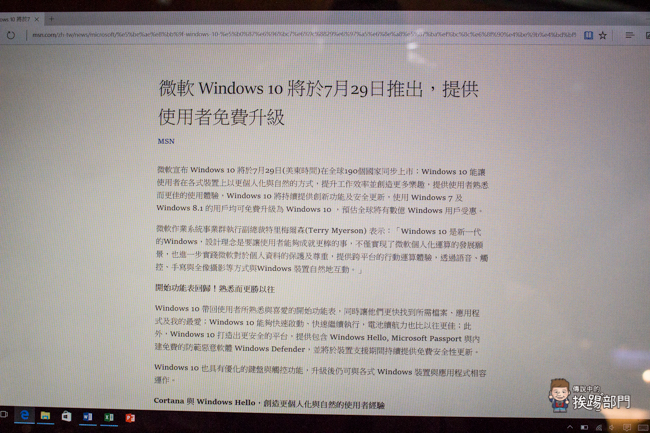Open PowerPoint from taskbar
Screen dimensions: 650x433
click(x=130, y=418)
